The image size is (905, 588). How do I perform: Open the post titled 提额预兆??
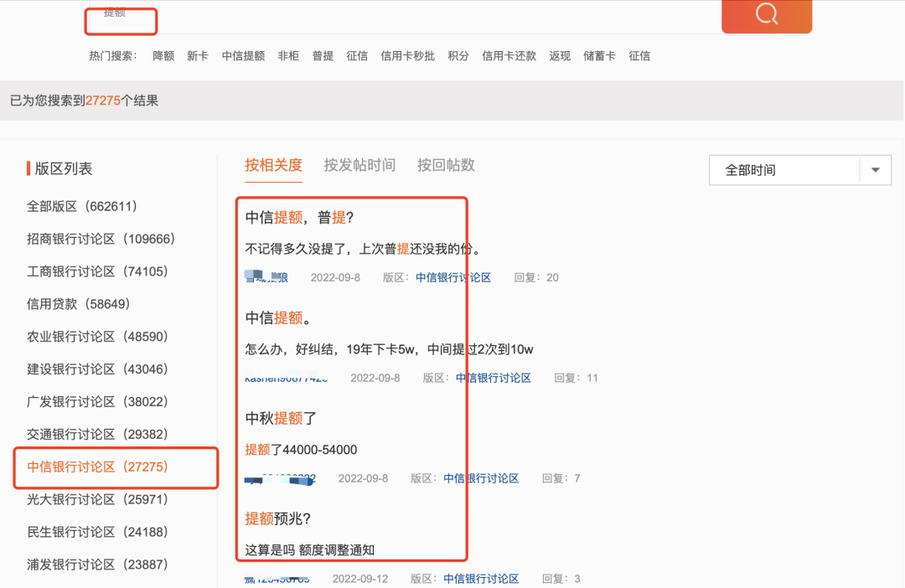tap(277, 518)
